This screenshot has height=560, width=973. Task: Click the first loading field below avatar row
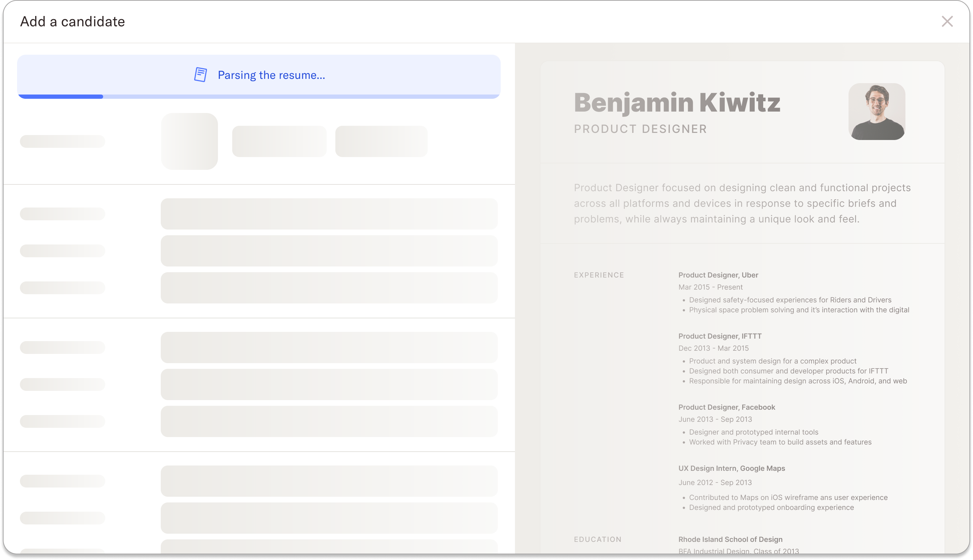pos(329,214)
